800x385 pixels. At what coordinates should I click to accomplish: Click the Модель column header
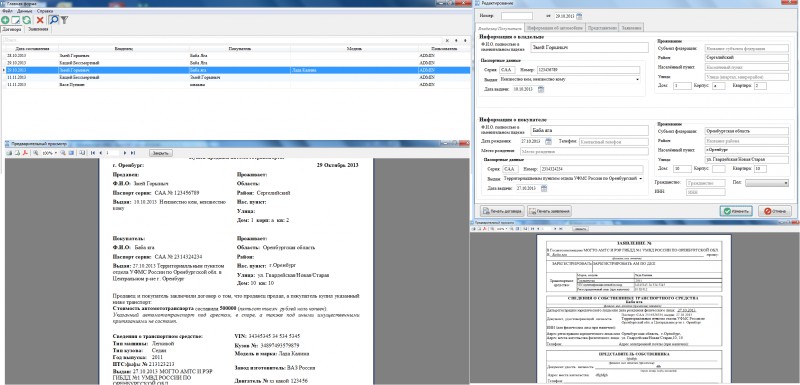point(354,49)
